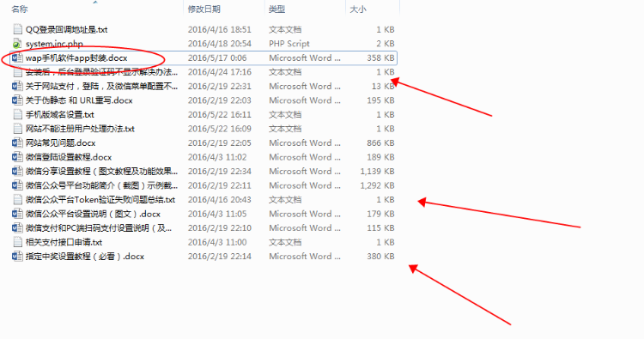The width and height of the screenshot is (644, 339).
Task: Click the Word icon of 微信分享设置教程 file
Action: click(17, 171)
